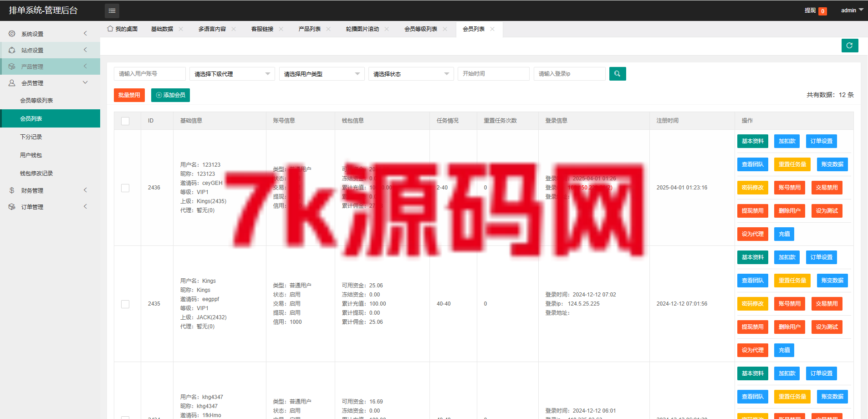Check the row checkbox for ID 2435
Screen dimensions: 868x419
(x=125, y=304)
